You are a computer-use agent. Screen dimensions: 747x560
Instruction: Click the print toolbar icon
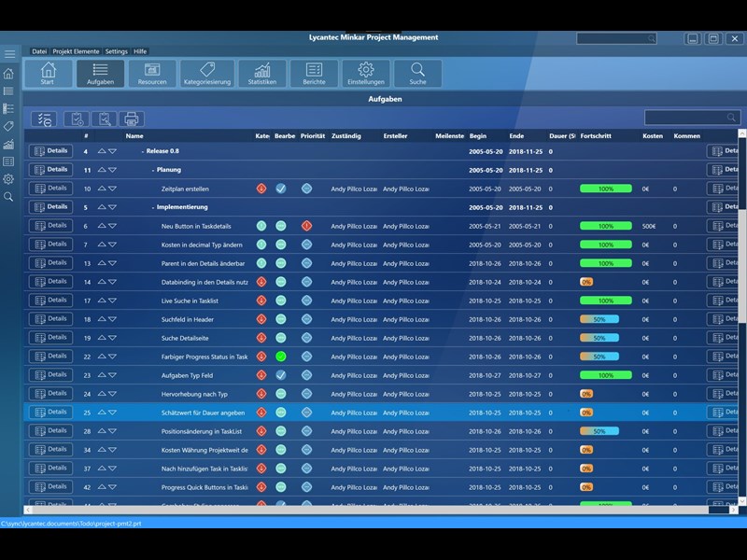coord(132,119)
